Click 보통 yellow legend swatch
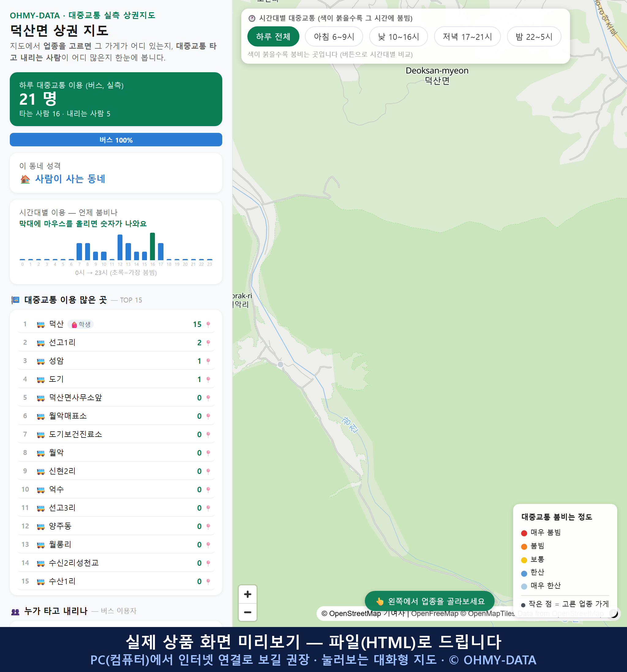 click(524, 560)
